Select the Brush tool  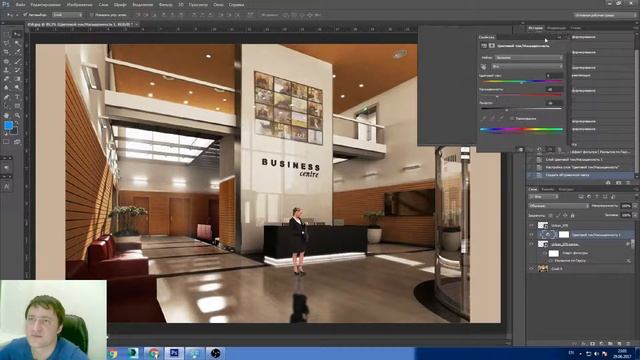(x=17, y=61)
